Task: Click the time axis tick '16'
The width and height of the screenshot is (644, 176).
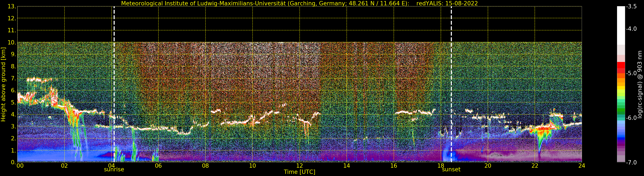Action: click(394, 166)
